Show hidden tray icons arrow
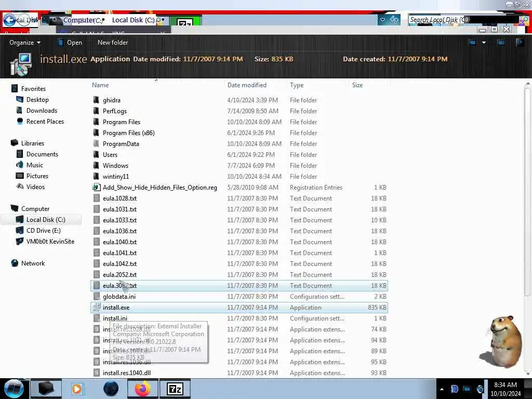This screenshot has width=532, height=399. pyautogui.click(x=442, y=389)
